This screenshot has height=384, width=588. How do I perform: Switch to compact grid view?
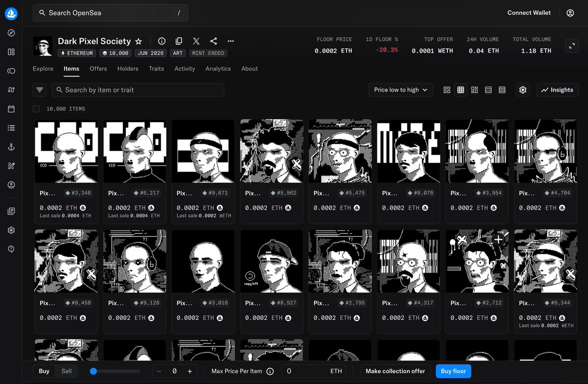tap(461, 90)
